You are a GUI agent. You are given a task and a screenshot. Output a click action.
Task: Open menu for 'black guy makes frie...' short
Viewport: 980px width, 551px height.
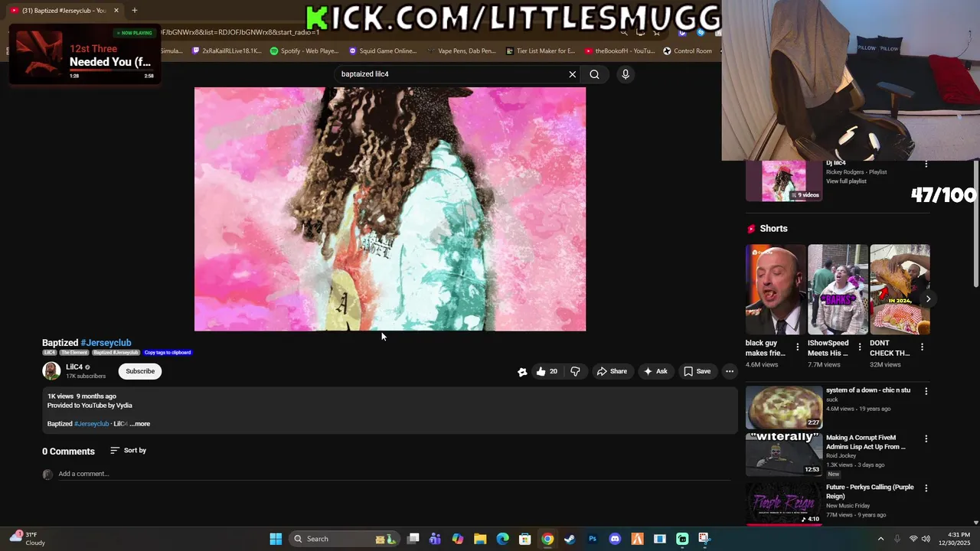(797, 347)
